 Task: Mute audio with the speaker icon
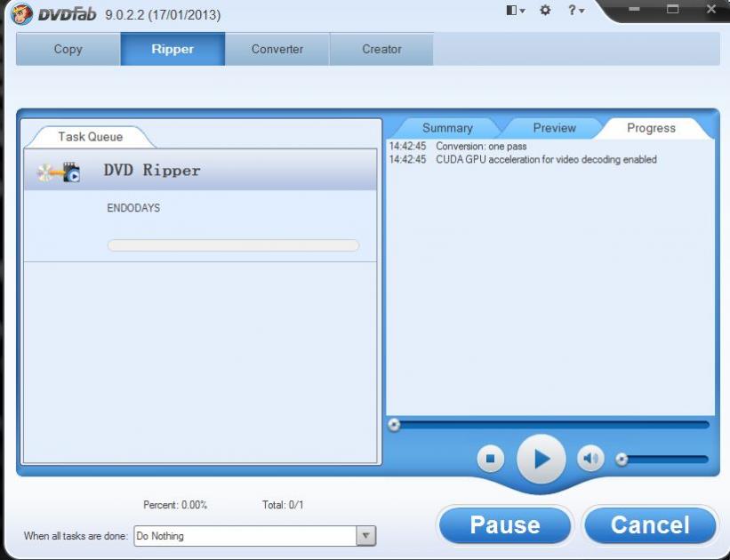pyautogui.click(x=590, y=459)
